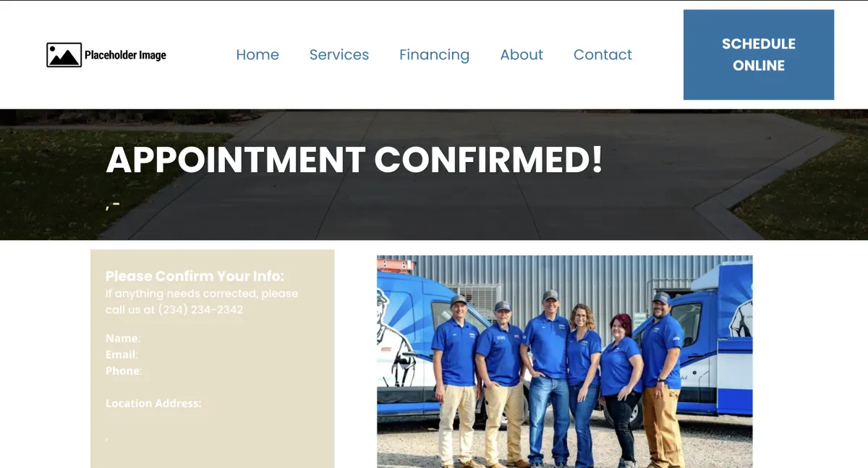The width and height of the screenshot is (868, 468).
Task: Click the placeholder image logo icon
Action: tap(64, 55)
